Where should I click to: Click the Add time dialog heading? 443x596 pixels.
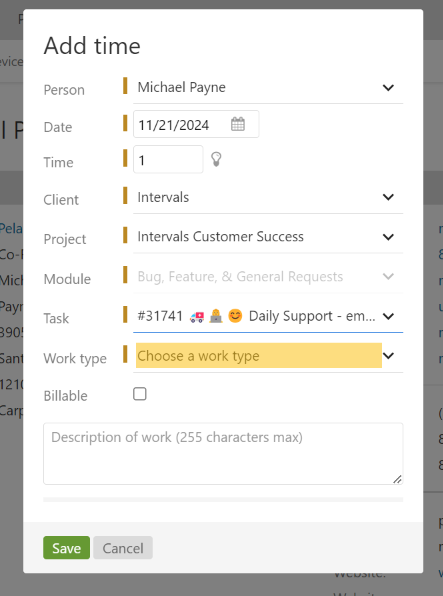click(x=92, y=46)
